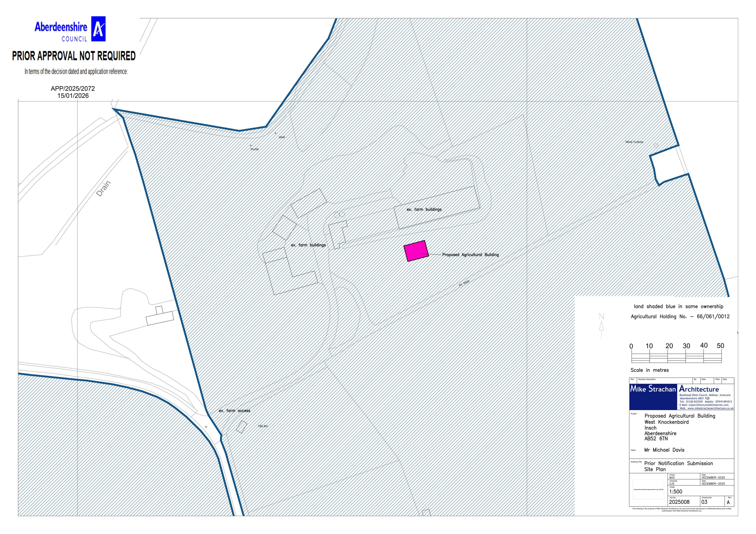756x534 pixels.
Task: Click the 'Well' label
Action: coord(282,137)
